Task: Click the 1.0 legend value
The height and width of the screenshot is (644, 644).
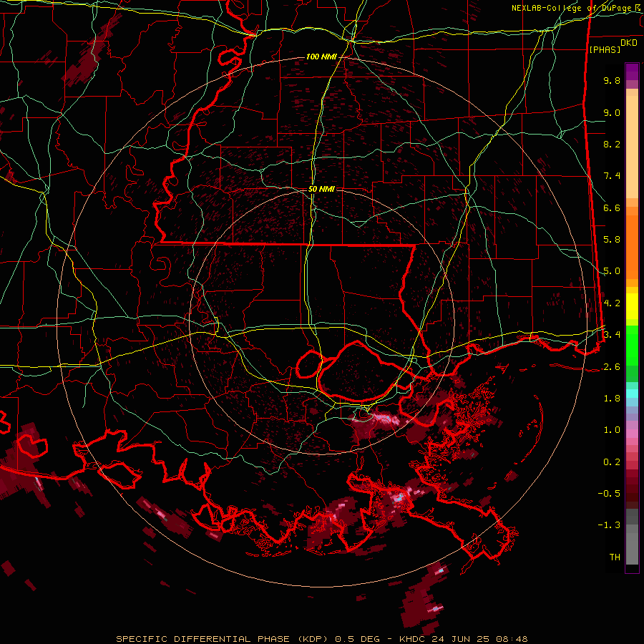Action: [x=612, y=430]
